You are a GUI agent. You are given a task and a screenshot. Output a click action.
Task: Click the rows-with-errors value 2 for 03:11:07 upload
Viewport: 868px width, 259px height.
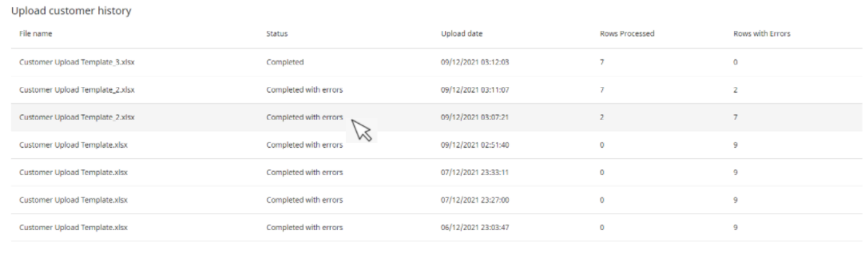click(x=735, y=90)
